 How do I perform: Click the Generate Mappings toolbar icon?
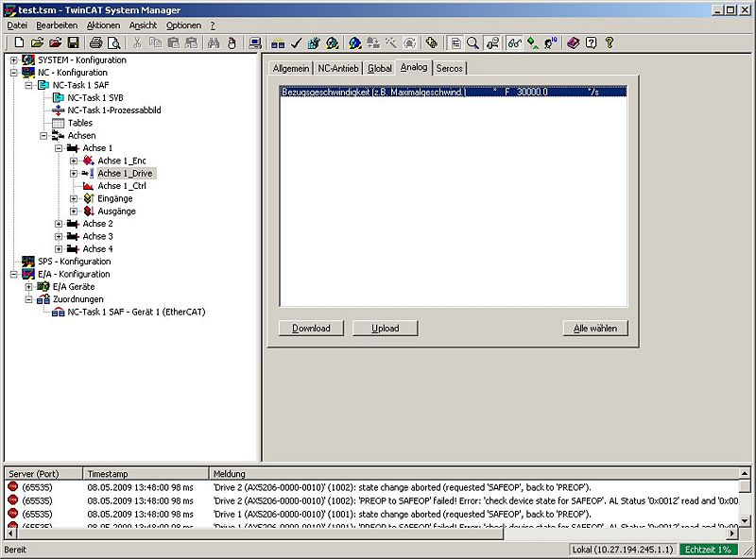(x=278, y=42)
